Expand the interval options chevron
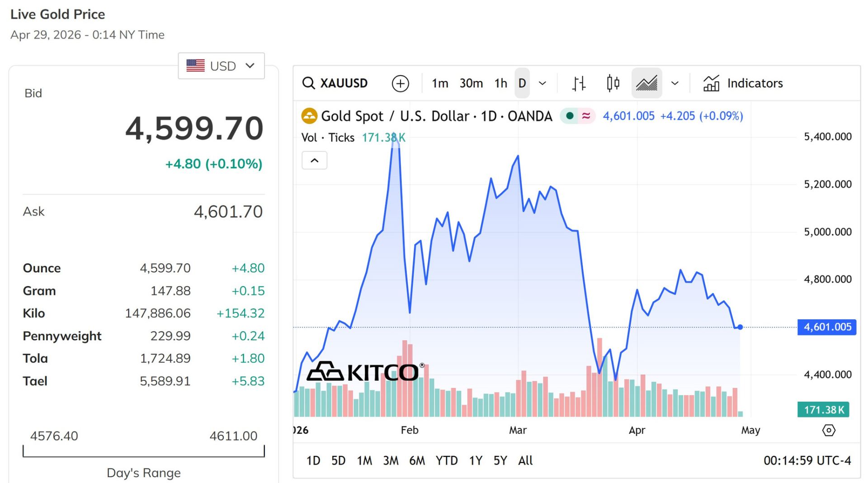This screenshot has width=868, height=483. (x=542, y=83)
